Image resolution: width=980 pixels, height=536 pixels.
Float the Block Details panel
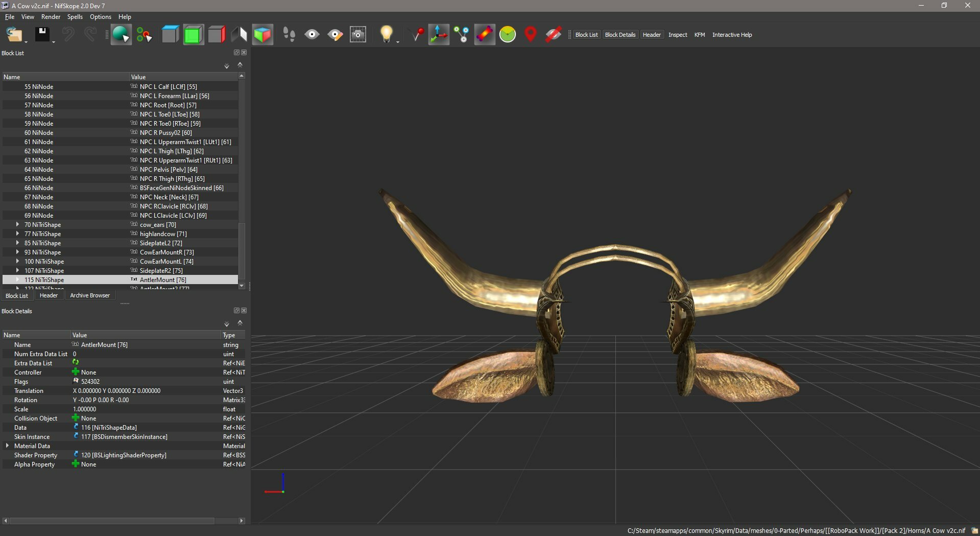[x=236, y=311]
